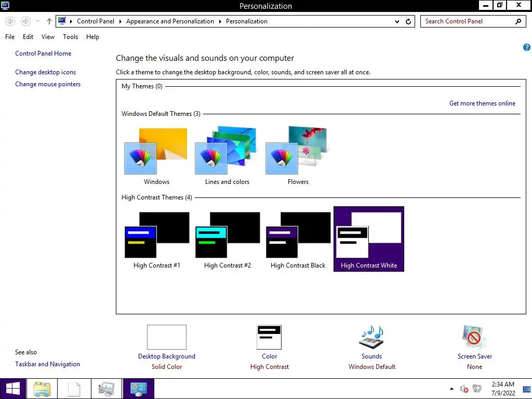532x399 pixels.
Task: Refresh the Personalization page
Action: click(x=408, y=21)
